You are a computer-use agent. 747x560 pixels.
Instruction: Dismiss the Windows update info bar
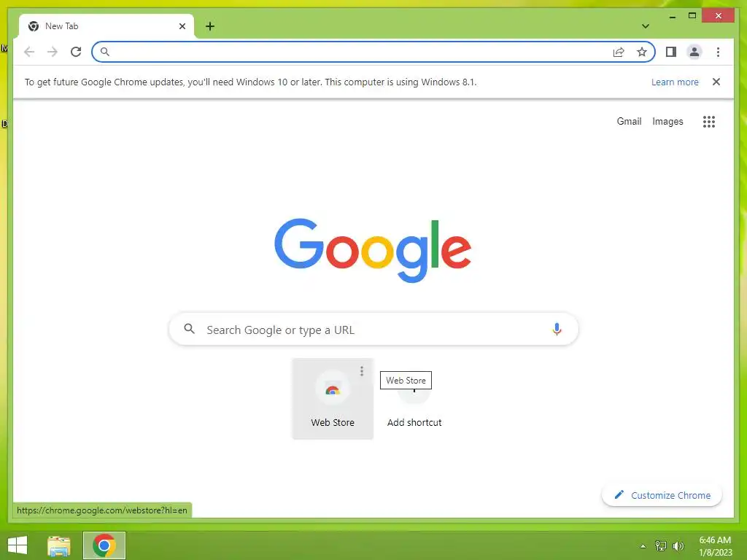[716, 82]
